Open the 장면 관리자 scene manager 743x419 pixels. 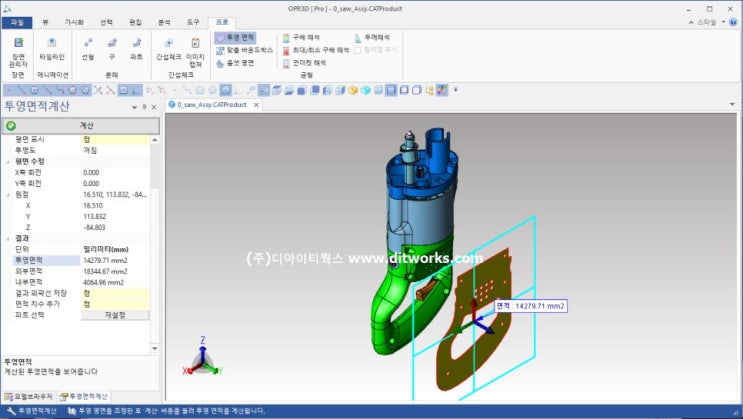tap(18, 52)
